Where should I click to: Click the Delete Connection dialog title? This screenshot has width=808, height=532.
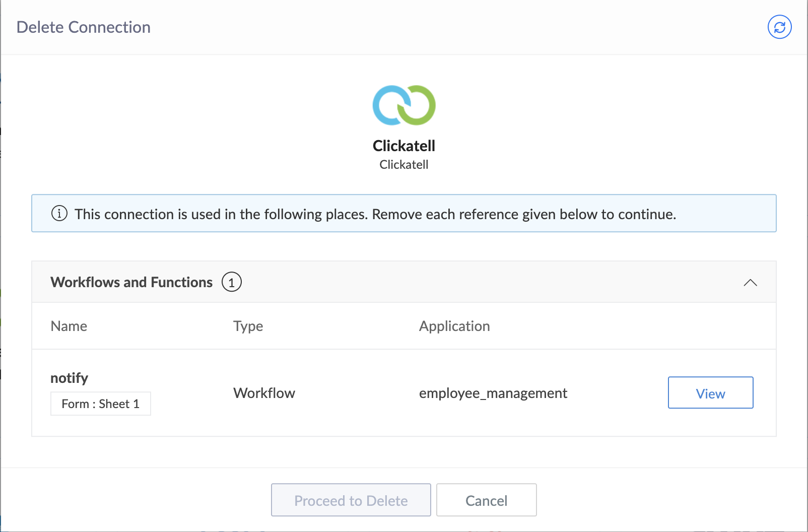coord(84,27)
